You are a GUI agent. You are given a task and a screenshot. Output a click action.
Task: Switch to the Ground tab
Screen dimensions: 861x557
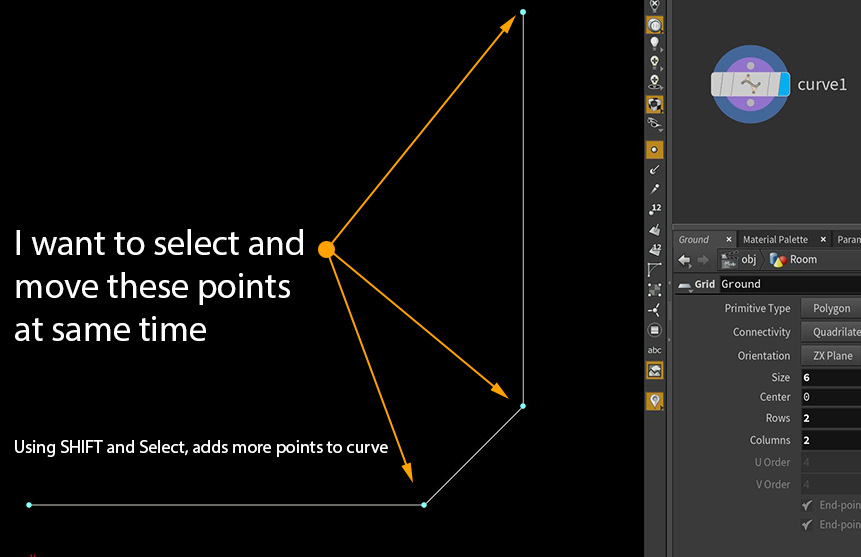pyautogui.click(x=694, y=239)
